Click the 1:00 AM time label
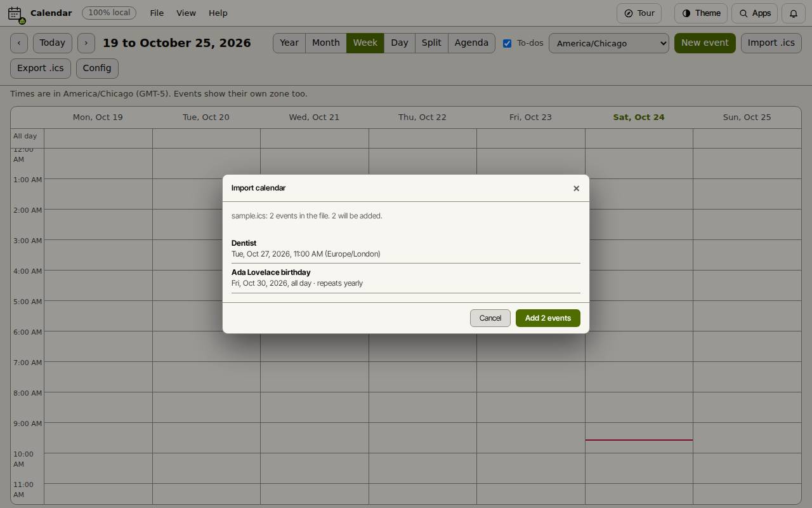Image resolution: width=812 pixels, height=508 pixels. 27,180
